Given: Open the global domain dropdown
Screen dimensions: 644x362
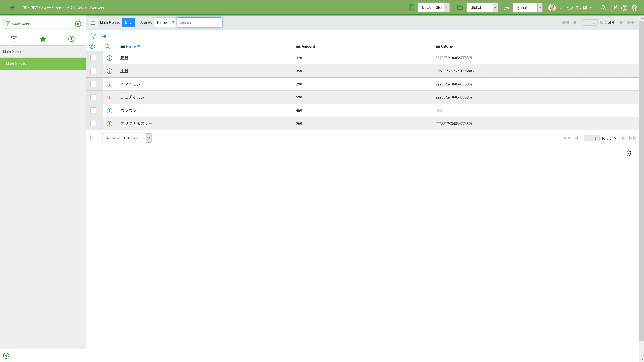Looking at the screenshot, I should pos(527,8).
